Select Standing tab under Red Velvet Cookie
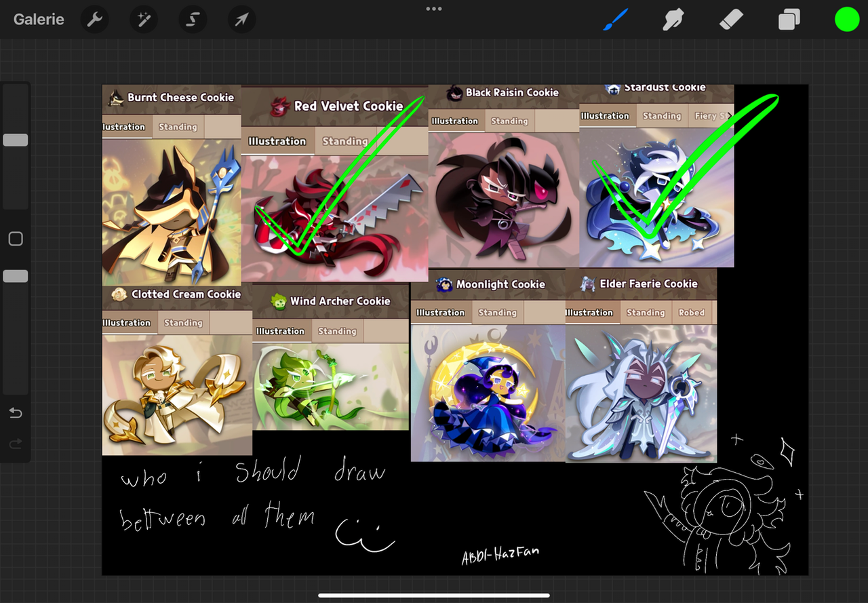This screenshot has width=868, height=603. (344, 141)
